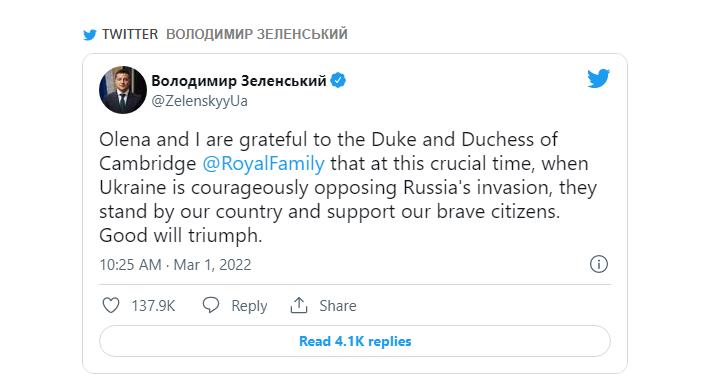This screenshot has width=715, height=378.
Task: Click the ВОЛОДИМИР ЗЕЛЕНСЬКИЙ header caption
Action: (x=257, y=34)
